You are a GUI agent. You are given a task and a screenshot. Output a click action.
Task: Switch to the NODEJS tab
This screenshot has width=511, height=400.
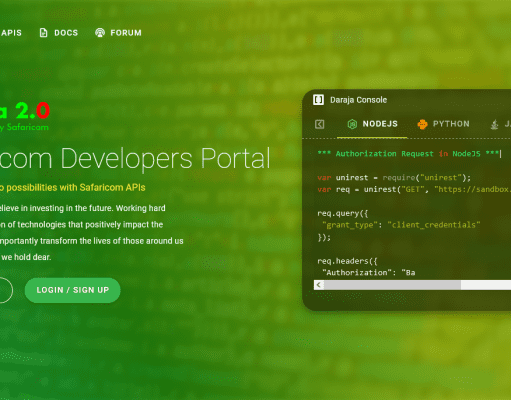pos(372,124)
